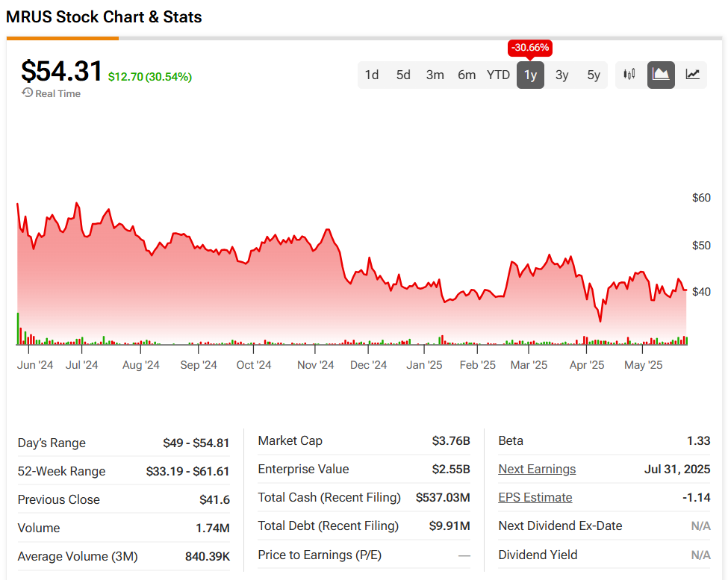
Task: Click the 52-Week Range label
Action: 61,472
